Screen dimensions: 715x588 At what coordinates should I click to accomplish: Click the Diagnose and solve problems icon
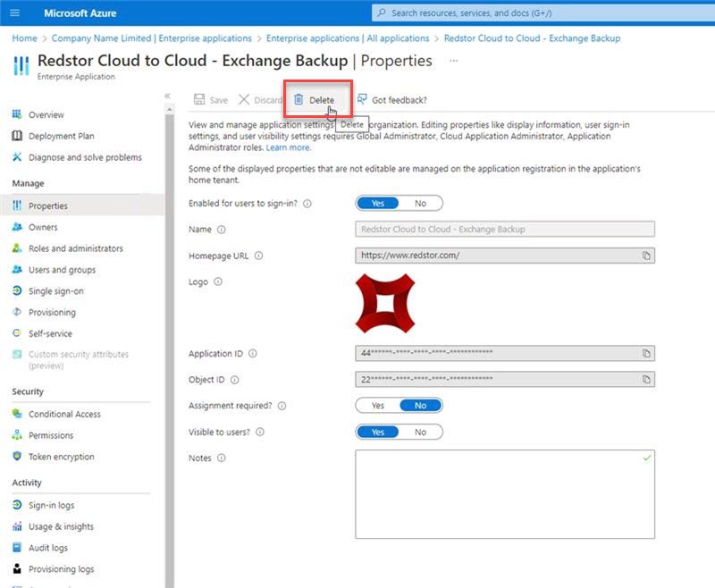click(17, 156)
